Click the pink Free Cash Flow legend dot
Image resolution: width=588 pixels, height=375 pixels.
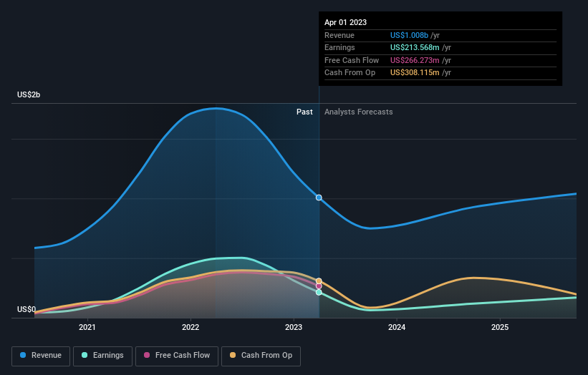click(x=147, y=355)
